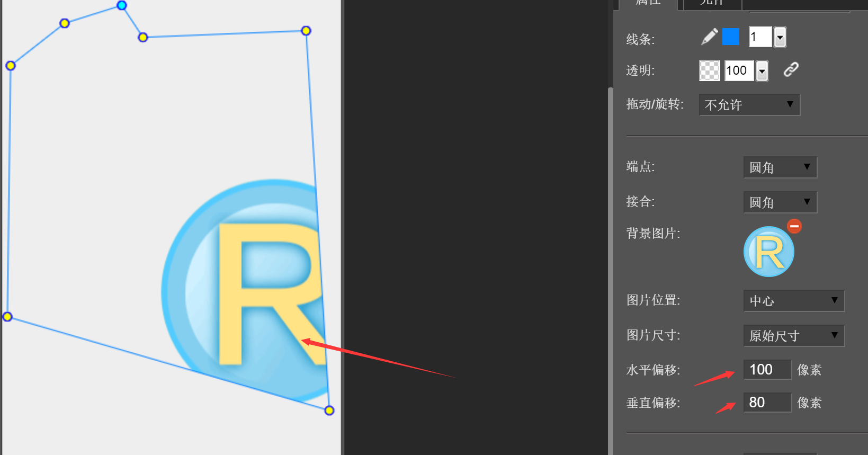The height and width of the screenshot is (455, 868).
Task: Click the properties panel vertical scrollbar
Action: click(x=610, y=265)
